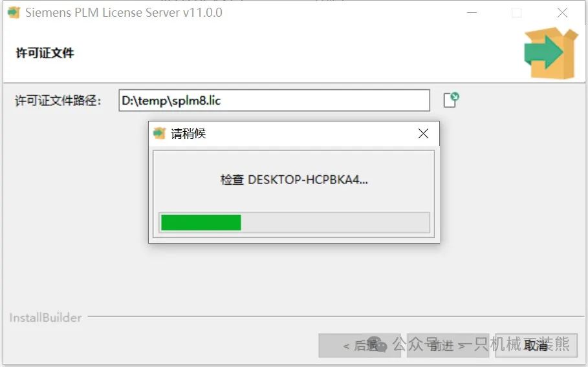
Task: Click the green filled progress bar portion
Action: [x=201, y=222]
